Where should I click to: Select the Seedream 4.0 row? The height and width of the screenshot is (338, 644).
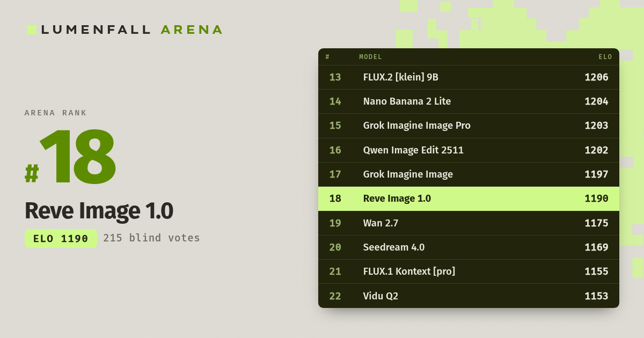pos(469,247)
